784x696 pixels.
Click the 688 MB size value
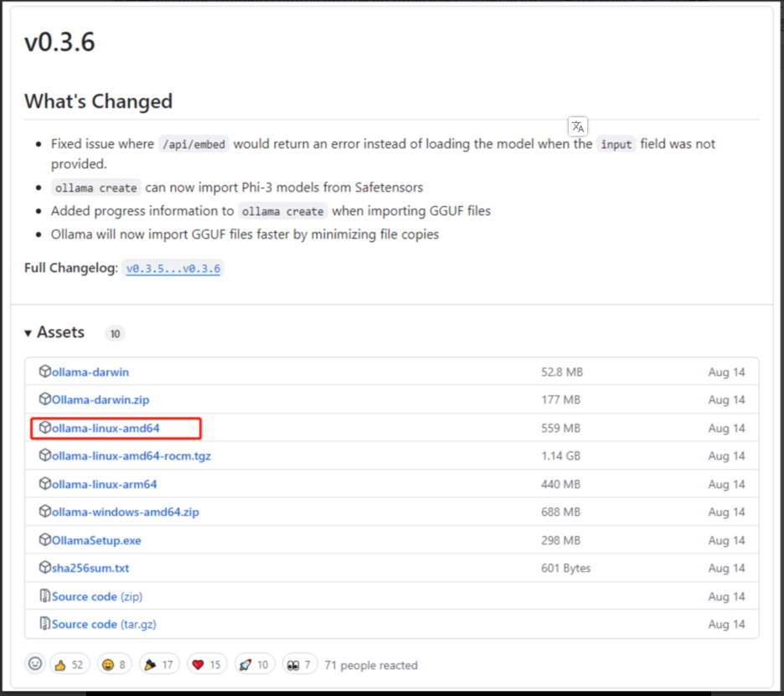(x=560, y=513)
